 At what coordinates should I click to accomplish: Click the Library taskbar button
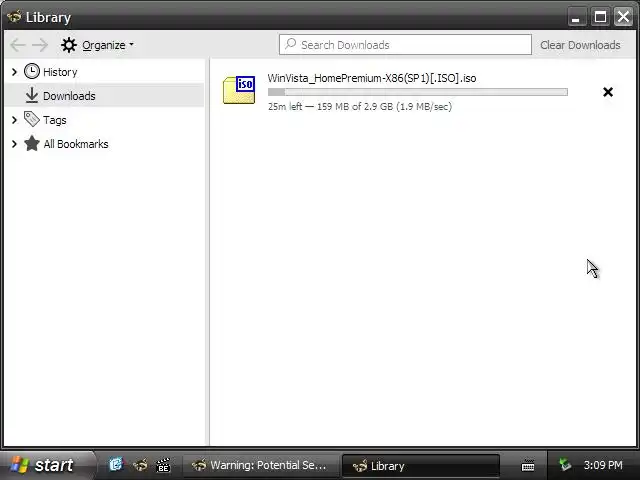[421, 466]
